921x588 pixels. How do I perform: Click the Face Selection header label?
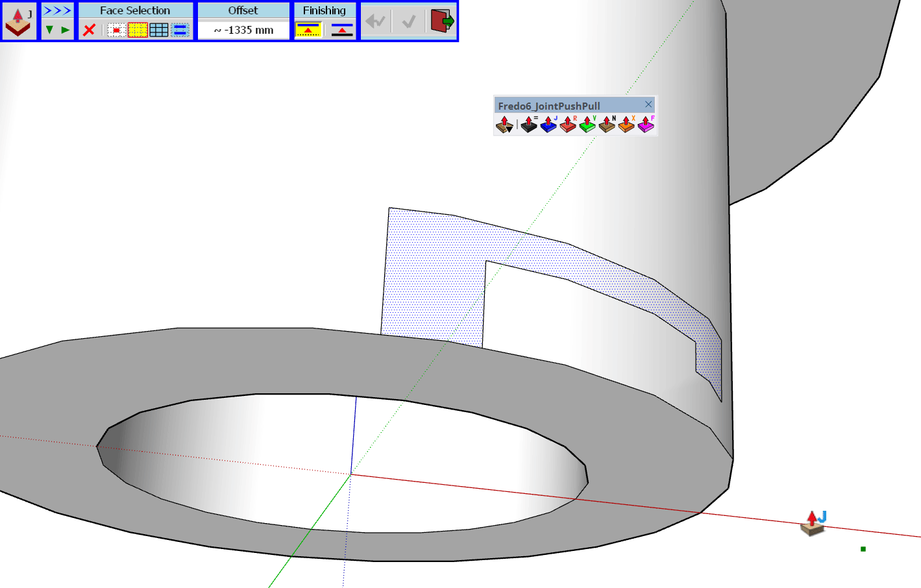[135, 10]
